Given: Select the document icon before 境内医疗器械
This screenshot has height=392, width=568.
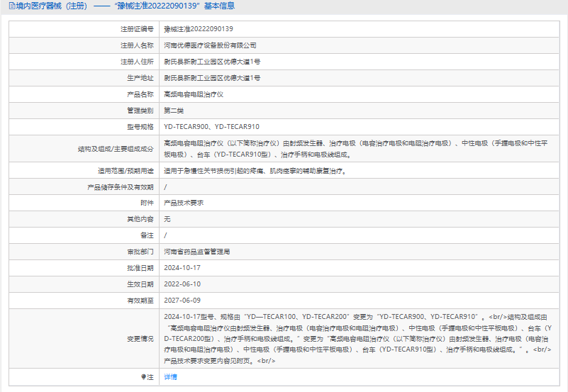Looking at the screenshot, I should tap(12, 6).
